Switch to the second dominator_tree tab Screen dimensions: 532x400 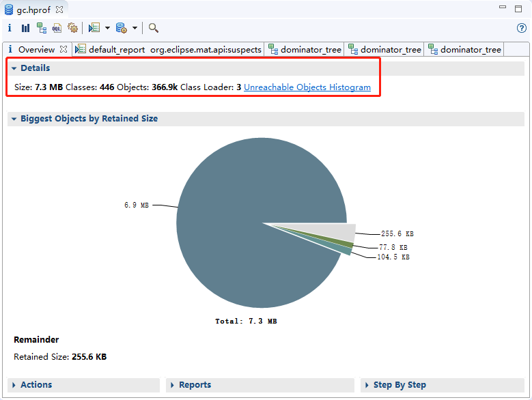[x=384, y=50]
